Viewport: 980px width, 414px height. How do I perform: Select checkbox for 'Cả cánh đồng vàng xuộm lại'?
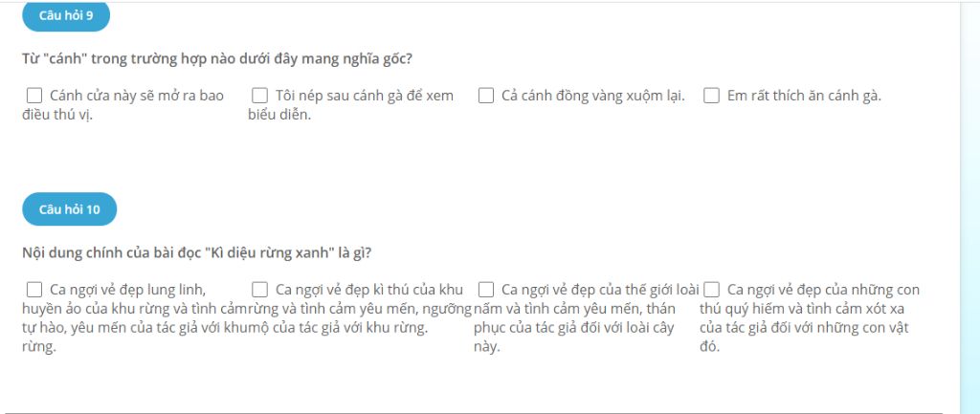point(486,96)
